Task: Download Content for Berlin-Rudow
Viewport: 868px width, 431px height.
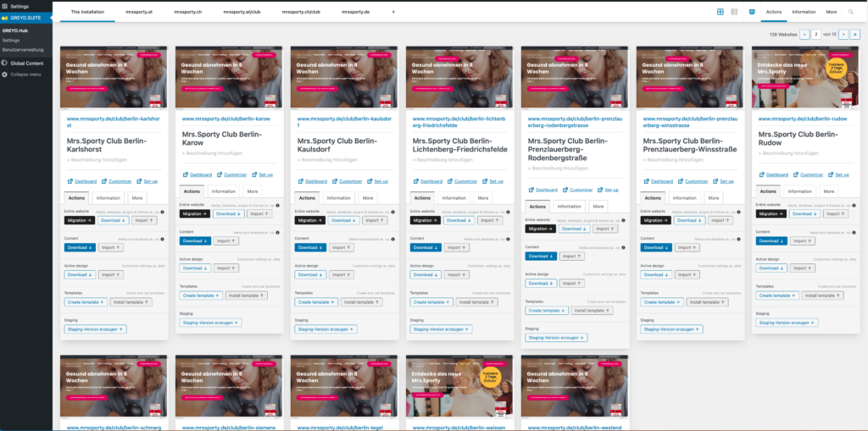Action: tap(771, 241)
